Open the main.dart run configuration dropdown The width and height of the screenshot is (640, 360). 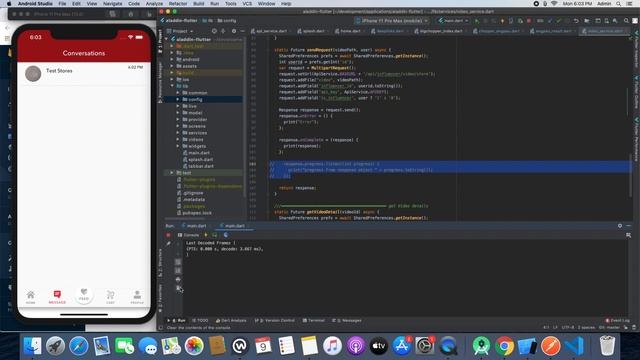[x=453, y=20]
